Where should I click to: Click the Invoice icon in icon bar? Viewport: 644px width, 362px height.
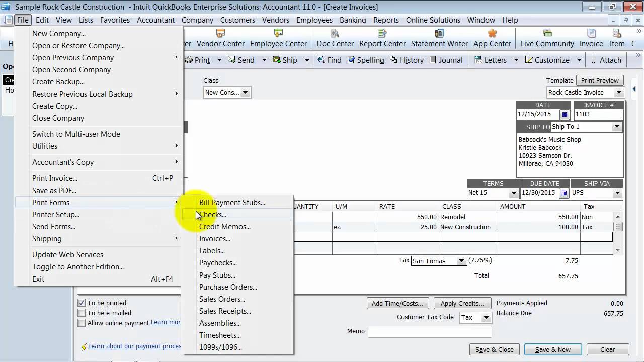(591, 38)
